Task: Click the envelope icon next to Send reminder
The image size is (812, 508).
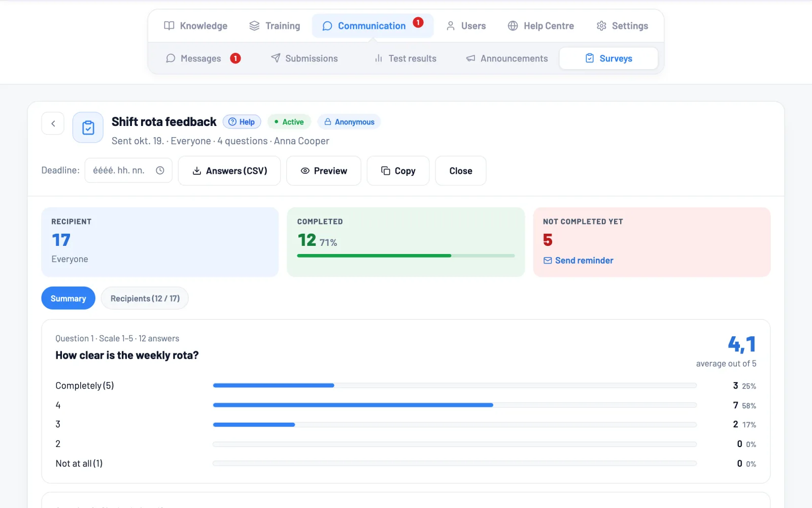Action: pos(548,261)
